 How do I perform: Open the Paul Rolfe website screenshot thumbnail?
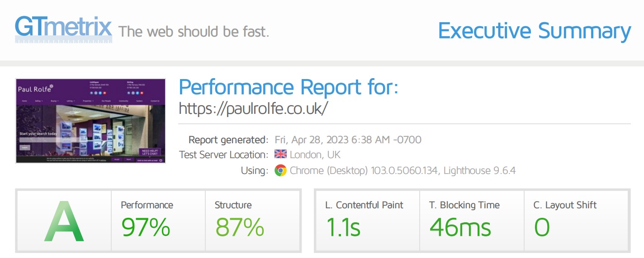tap(90, 121)
